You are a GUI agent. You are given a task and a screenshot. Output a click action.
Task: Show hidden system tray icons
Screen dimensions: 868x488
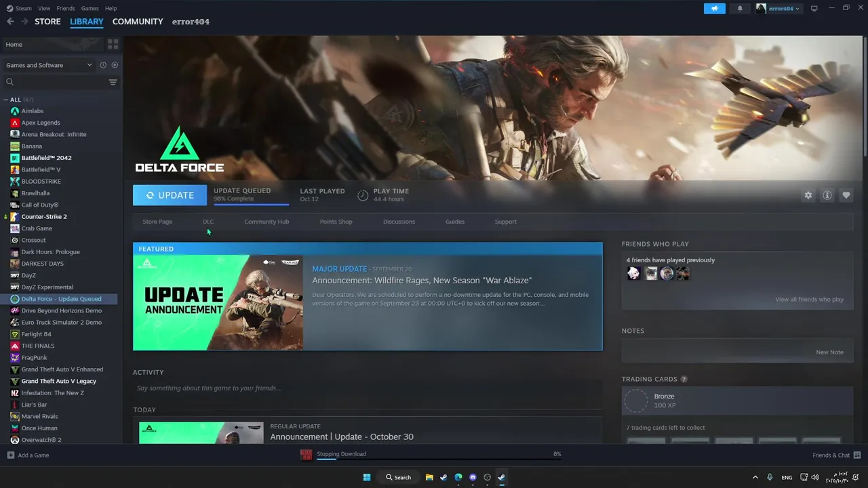[755, 477]
